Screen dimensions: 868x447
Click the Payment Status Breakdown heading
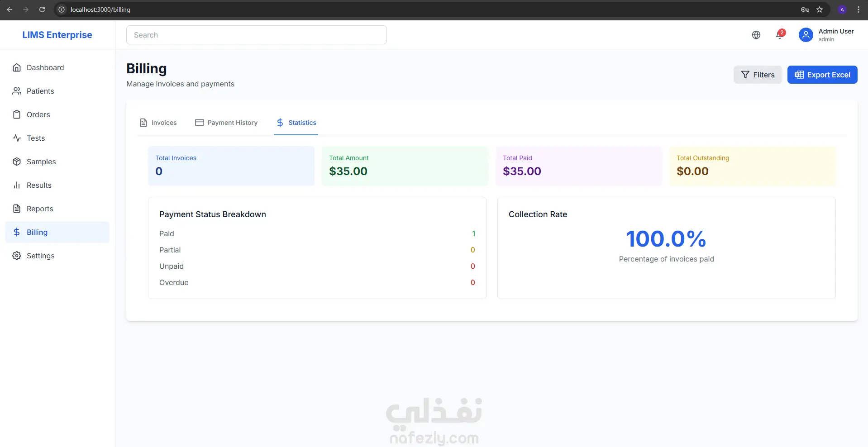(x=213, y=214)
